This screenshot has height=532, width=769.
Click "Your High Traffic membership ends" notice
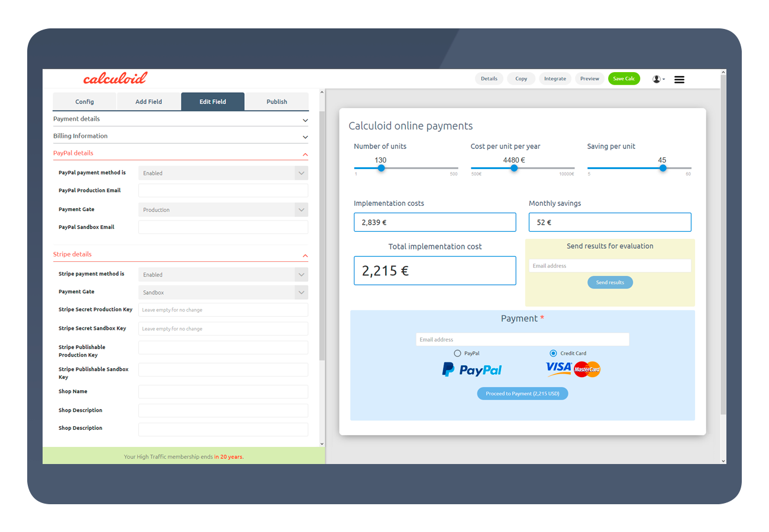click(183, 456)
